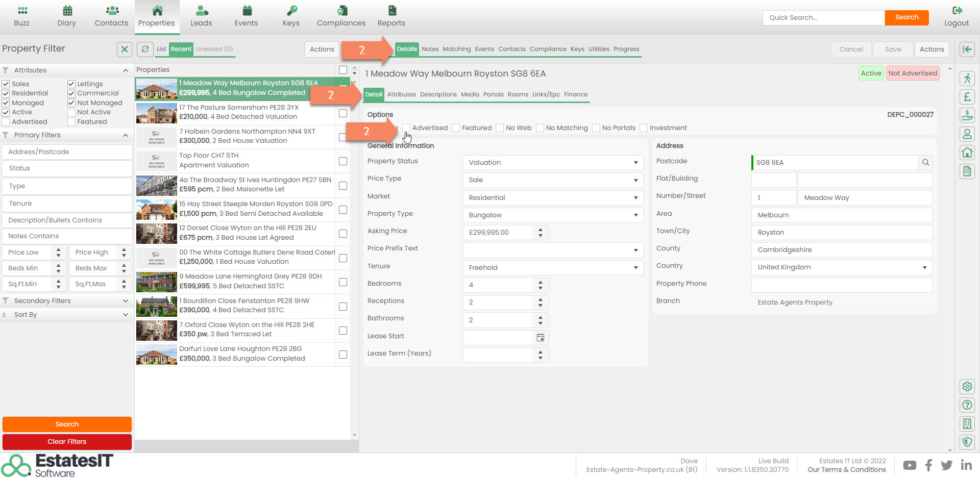
Task: Click the postcode lookup magnifier icon
Action: pyautogui.click(x=925, y=163)
